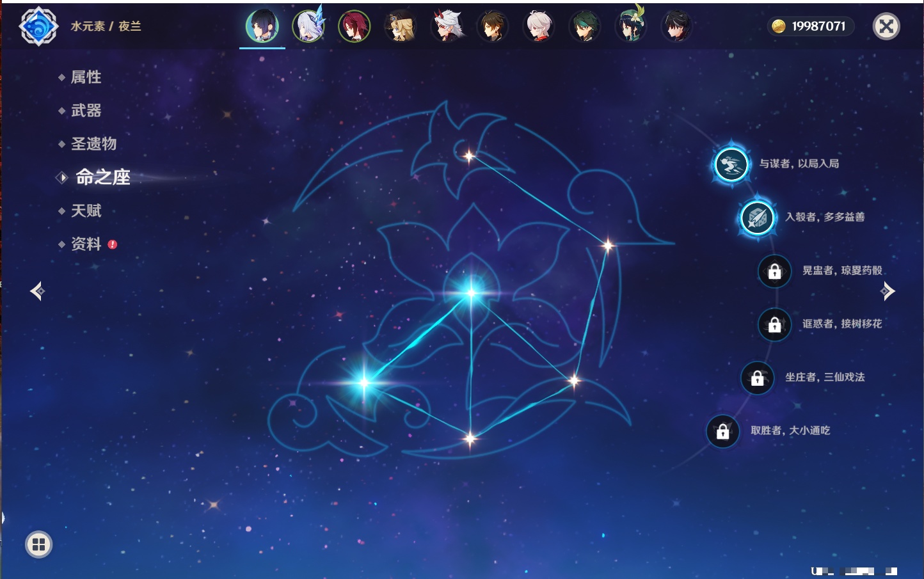Click the label 诓惑者，接树移花

pos(842,324)
